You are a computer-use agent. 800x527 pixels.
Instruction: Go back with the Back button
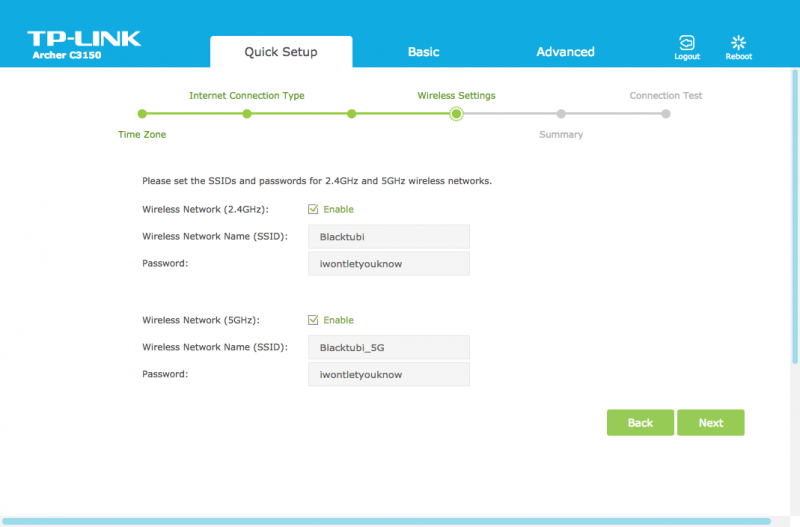pos(640,422)
